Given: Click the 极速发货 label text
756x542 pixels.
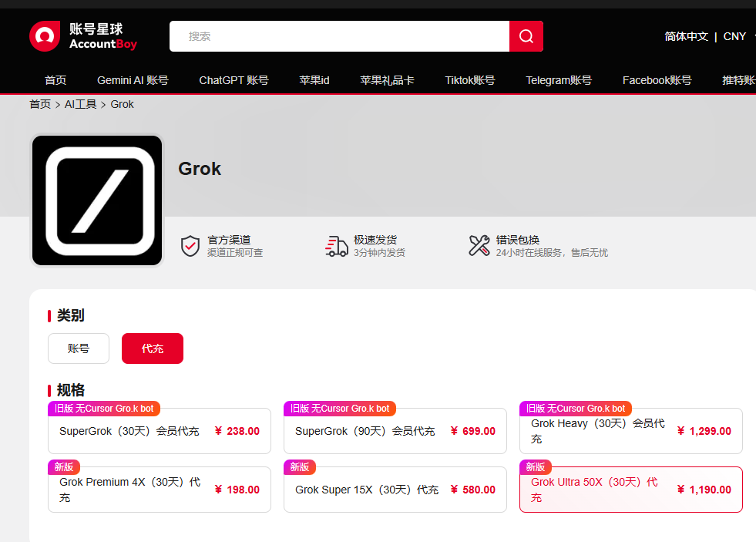Looking at the screenshot, I should pyautogui.click(x=375, y=240).
